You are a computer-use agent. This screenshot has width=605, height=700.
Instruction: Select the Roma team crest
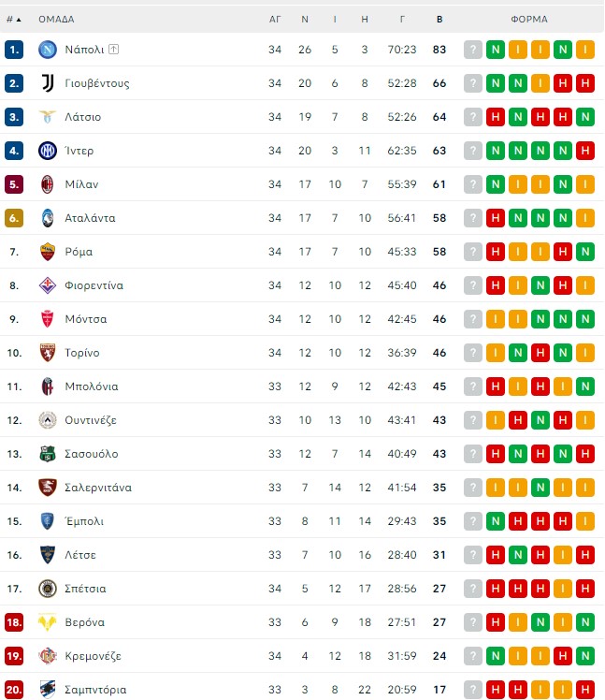pos(48,252)
